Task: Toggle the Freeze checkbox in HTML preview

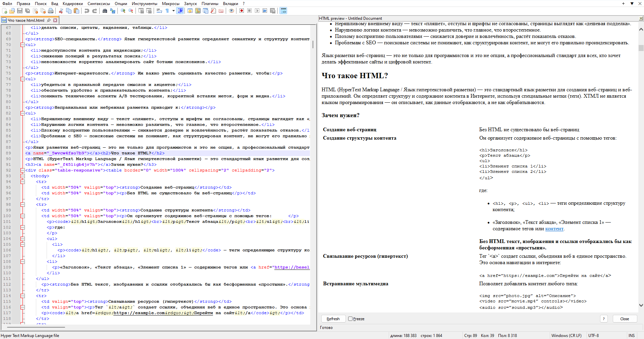Action: pos(350,319)
